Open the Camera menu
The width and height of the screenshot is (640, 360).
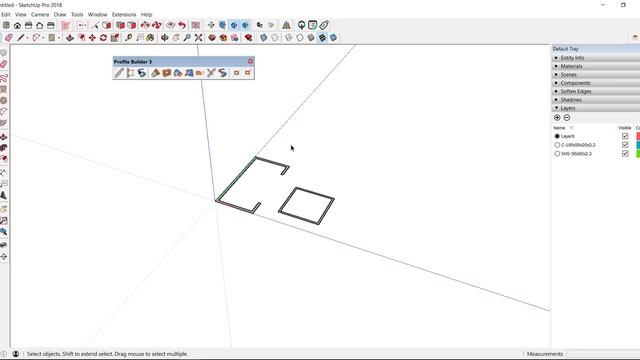pyautogui.click(x=40, y=14)
